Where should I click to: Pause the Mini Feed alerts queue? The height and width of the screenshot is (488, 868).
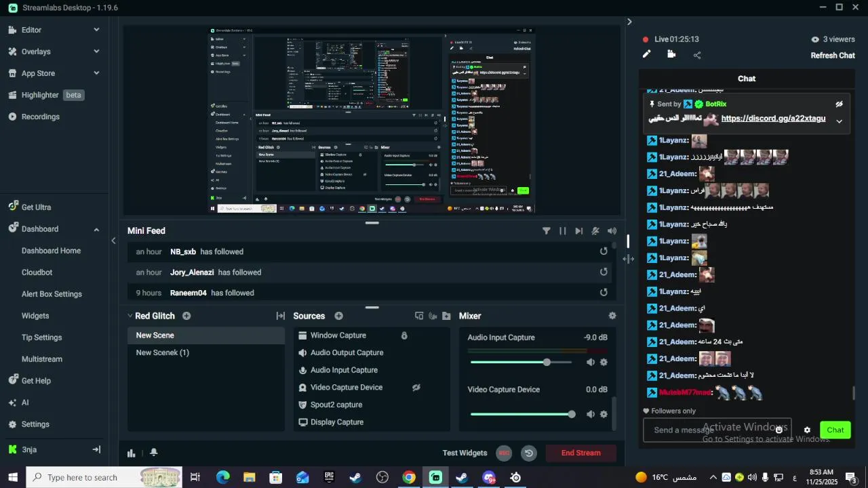(x=563, y=231)
